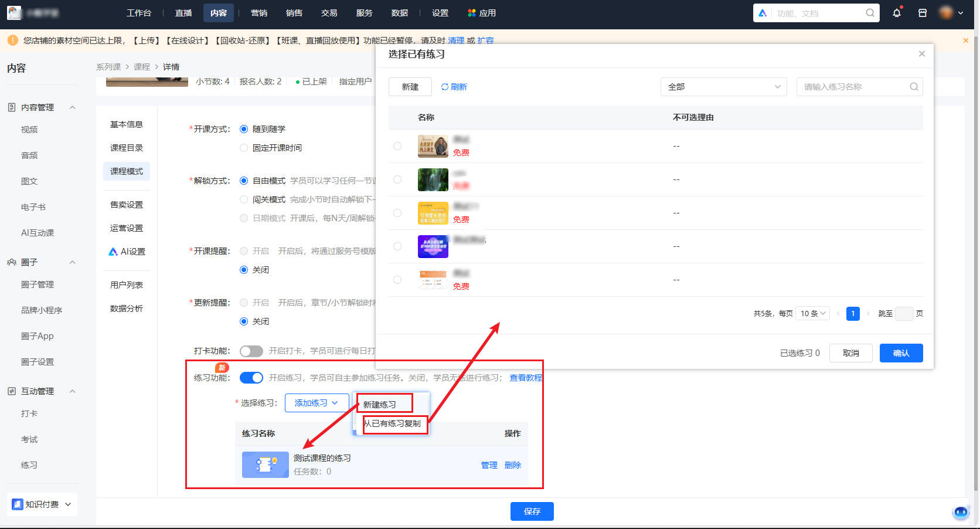Click the colorful 应用 icon in top navigation
980x529 pixels.
click(x=471, y=12)
